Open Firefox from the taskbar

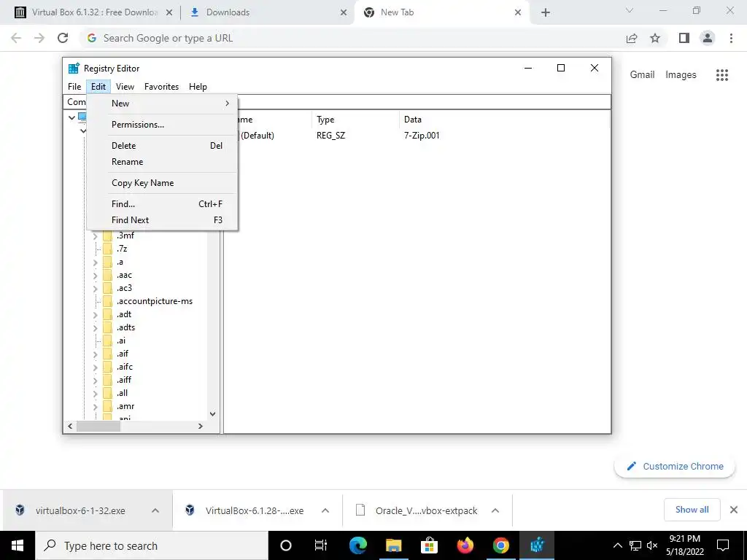[465, 545]
